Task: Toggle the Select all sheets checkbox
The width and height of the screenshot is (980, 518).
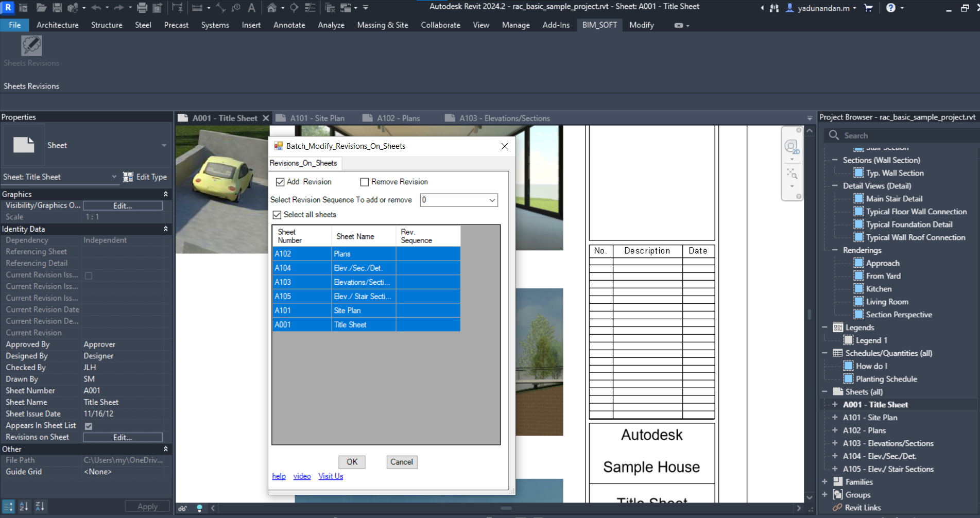Action: (x=277, y=215)
